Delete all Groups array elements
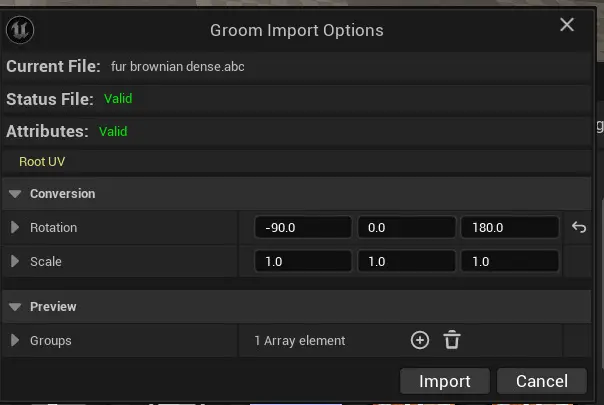 (x=452, y=340)
